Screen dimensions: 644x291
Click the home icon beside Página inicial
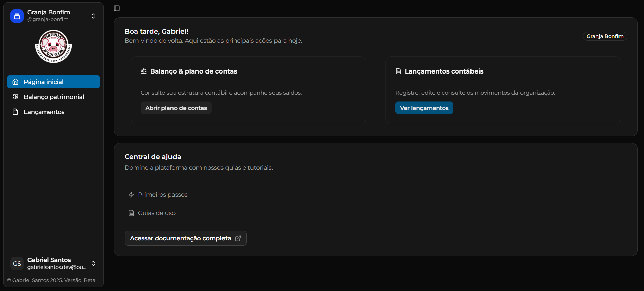[x=15, y=82]
